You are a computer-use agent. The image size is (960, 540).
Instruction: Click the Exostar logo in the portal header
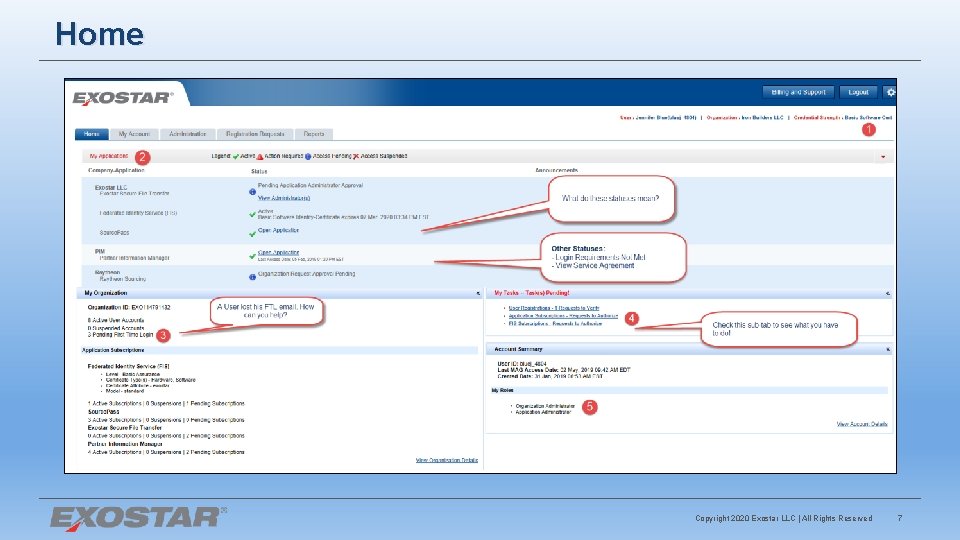click(x=123, y=98)
